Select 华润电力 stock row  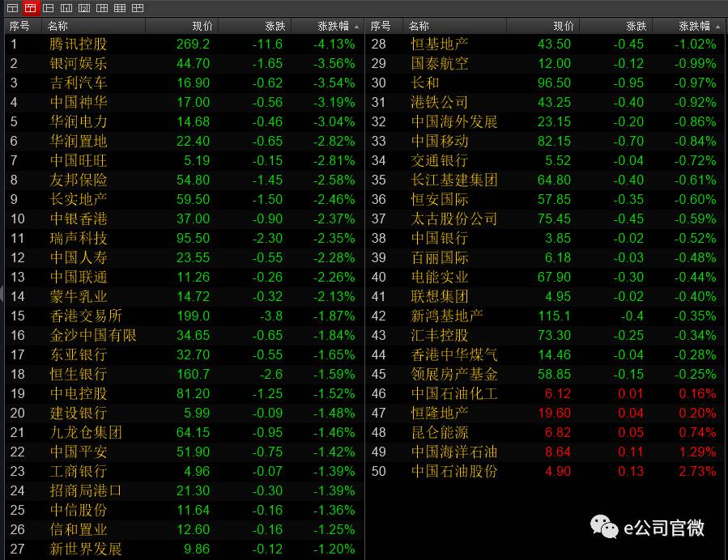coord(185,121)
